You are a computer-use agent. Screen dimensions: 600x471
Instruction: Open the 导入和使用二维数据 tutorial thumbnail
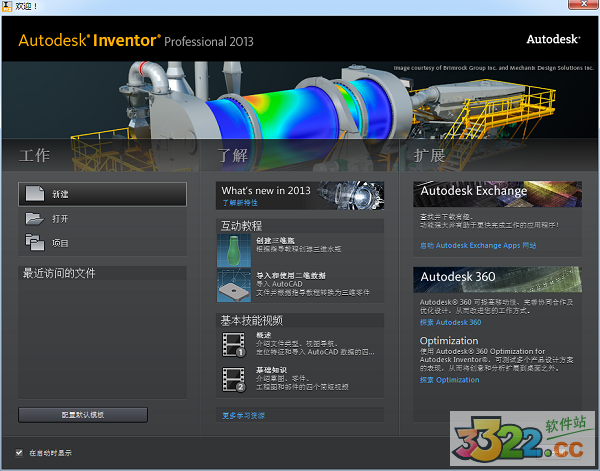pos(234,285)
